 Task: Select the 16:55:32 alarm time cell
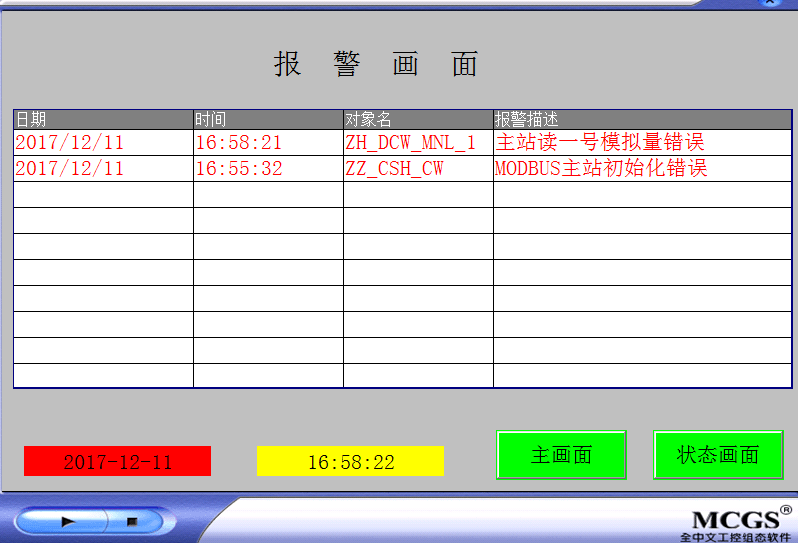click(x=239, y=169)
